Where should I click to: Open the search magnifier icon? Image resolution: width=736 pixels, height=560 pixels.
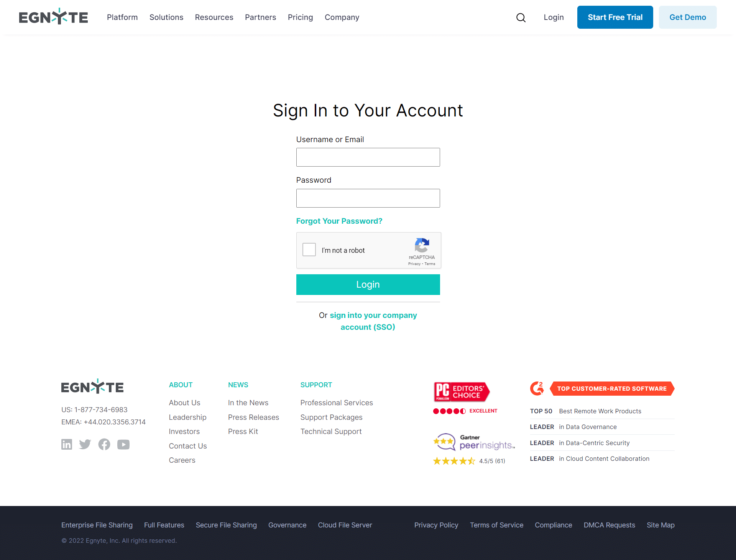point(521,18)
